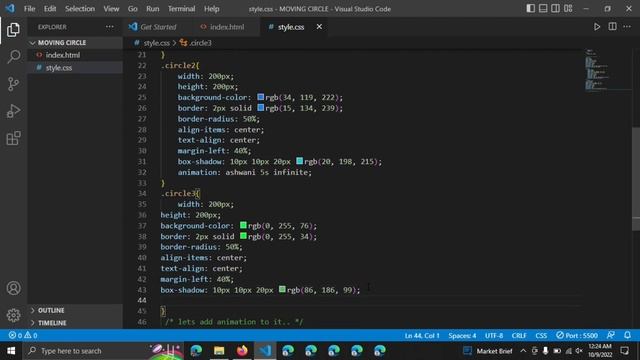Open Explorer Views and More Actions ellipsis
This screenshot has width=640, height=360.
[x=110, y=27]
